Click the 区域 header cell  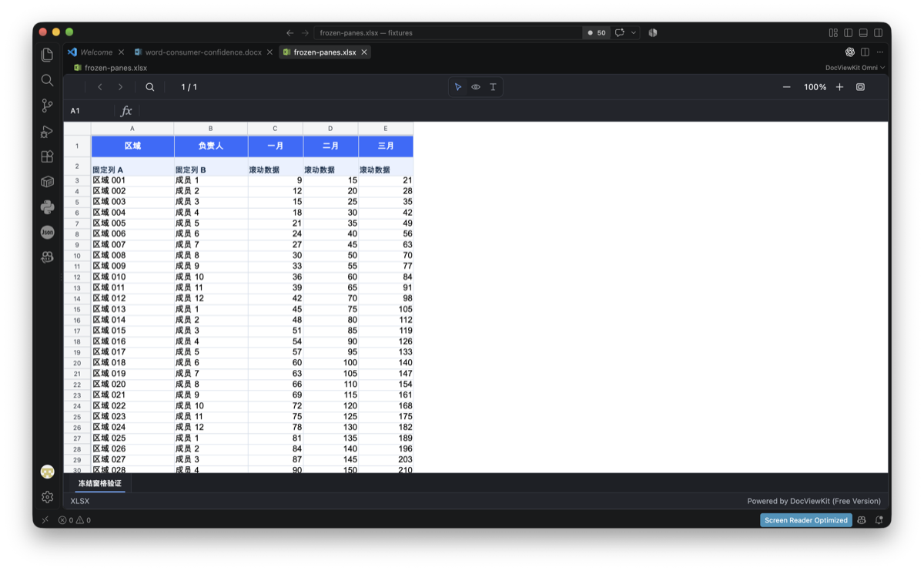tap(132, 146)
